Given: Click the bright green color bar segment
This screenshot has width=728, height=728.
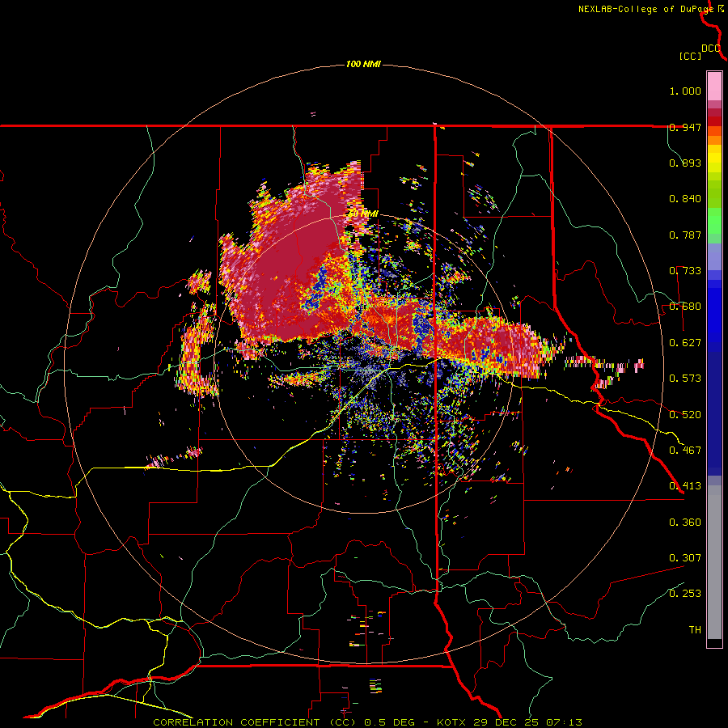Looking at the screenshot, I should point(714,221).
